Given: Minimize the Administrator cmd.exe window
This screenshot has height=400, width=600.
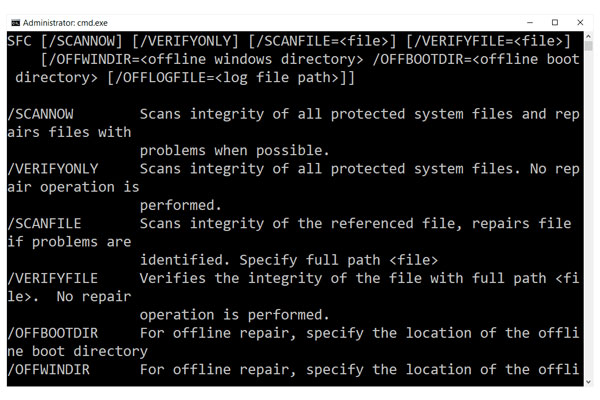Looking at the screenshot, I should point(530,23).
